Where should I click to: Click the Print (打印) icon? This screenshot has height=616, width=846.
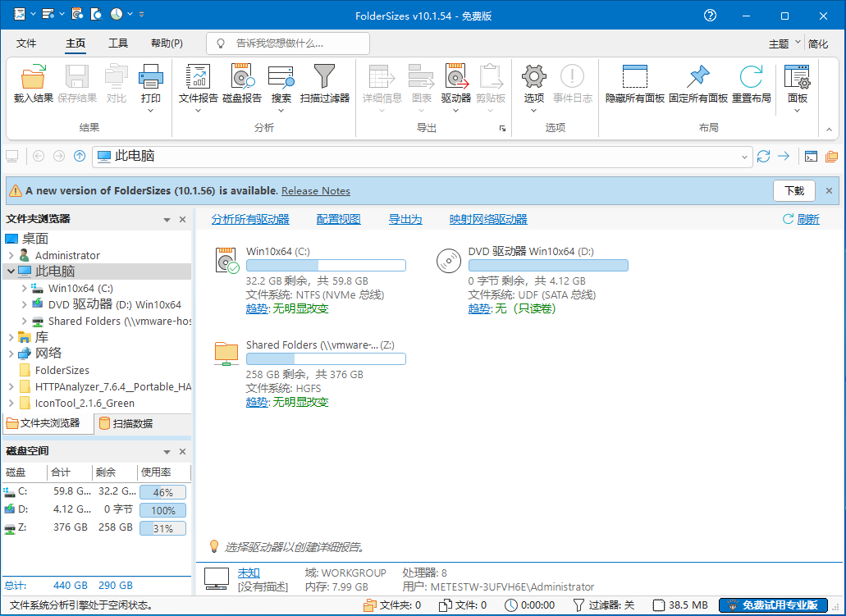tap(150, 76)
